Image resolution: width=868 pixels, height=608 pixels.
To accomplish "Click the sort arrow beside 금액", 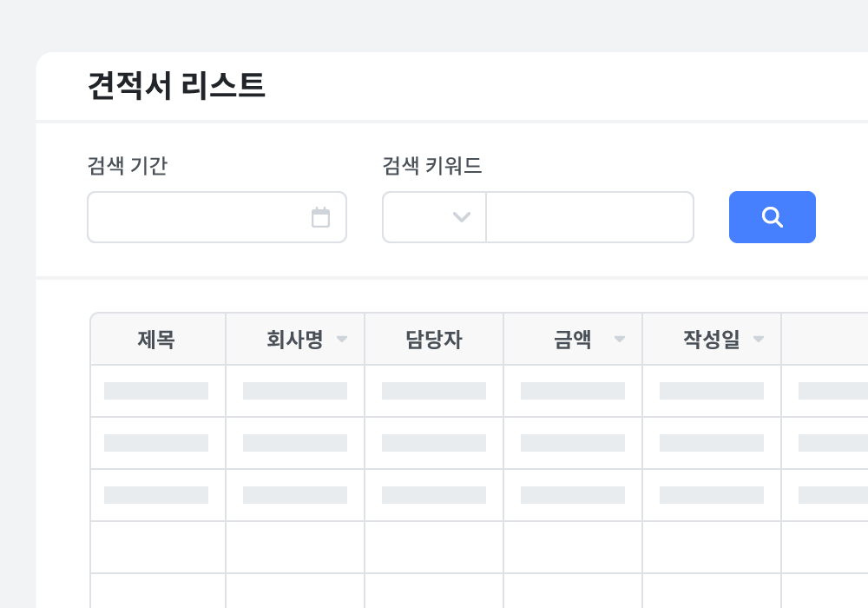I will tap(621, 340).
